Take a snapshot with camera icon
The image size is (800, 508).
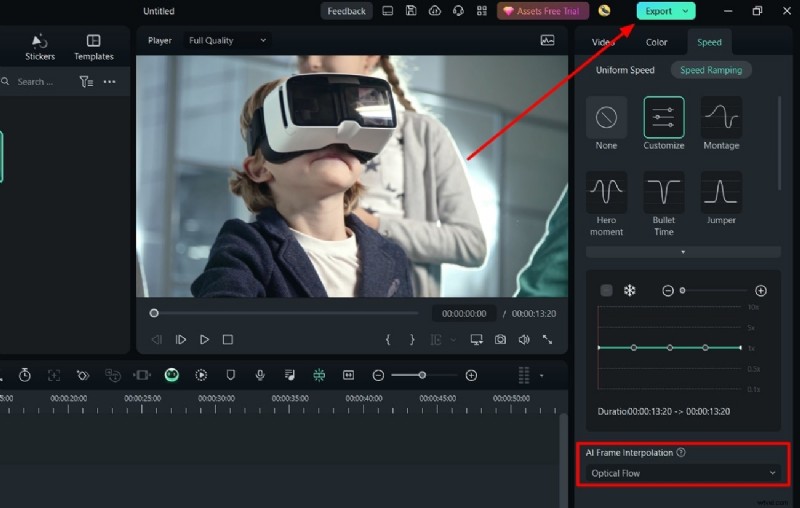point(501,340)
